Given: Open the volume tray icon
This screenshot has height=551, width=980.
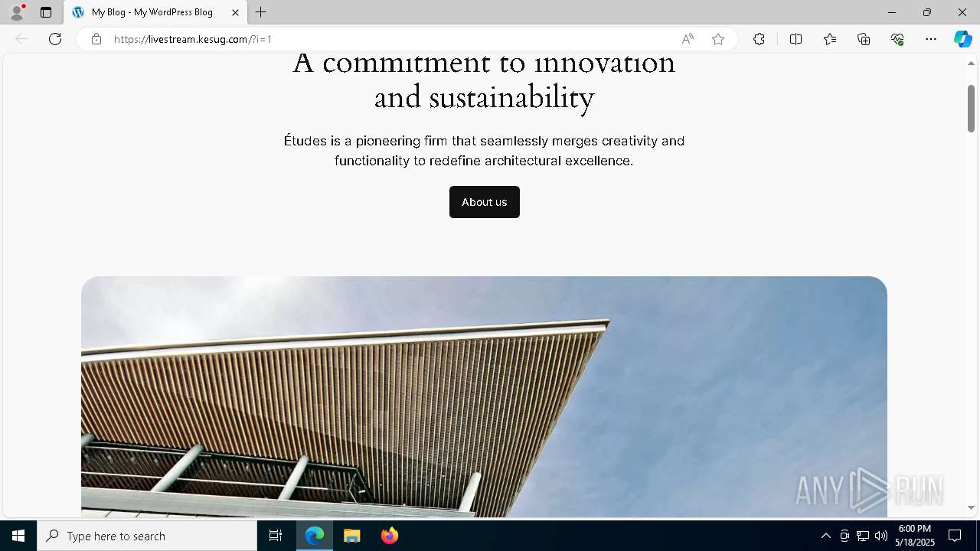Looking at the screenshot, I should click(x=881, y=536).
